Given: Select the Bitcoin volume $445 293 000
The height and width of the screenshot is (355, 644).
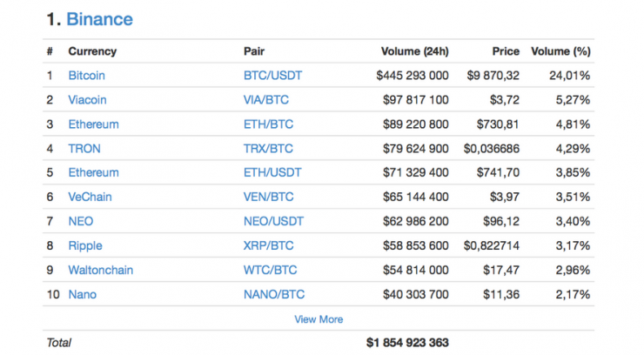Looking at the screenshot, I should [413, 76].
